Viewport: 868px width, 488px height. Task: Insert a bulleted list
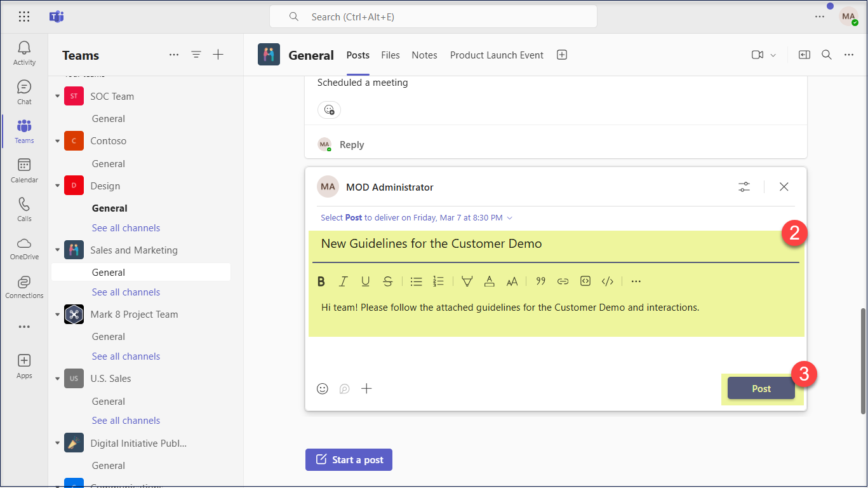tap(416, 281)
